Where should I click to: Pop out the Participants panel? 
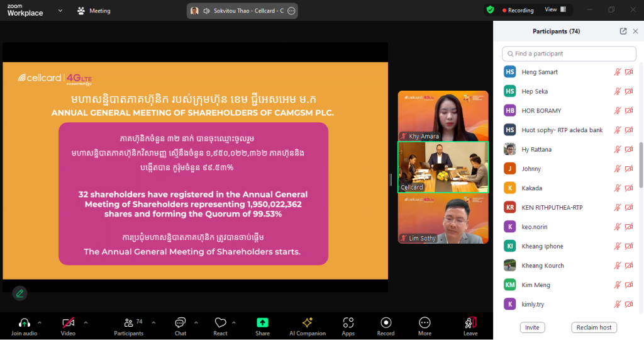click(x=623, y=31)
